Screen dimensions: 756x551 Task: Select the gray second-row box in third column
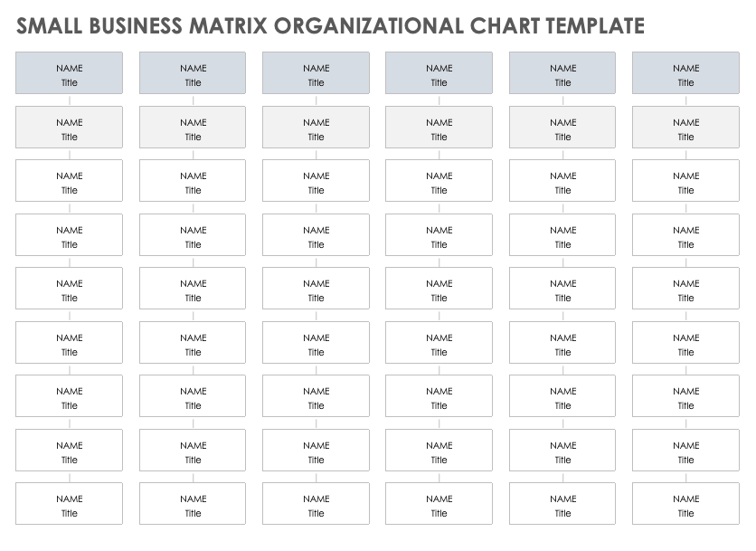(x=316, y=128)
